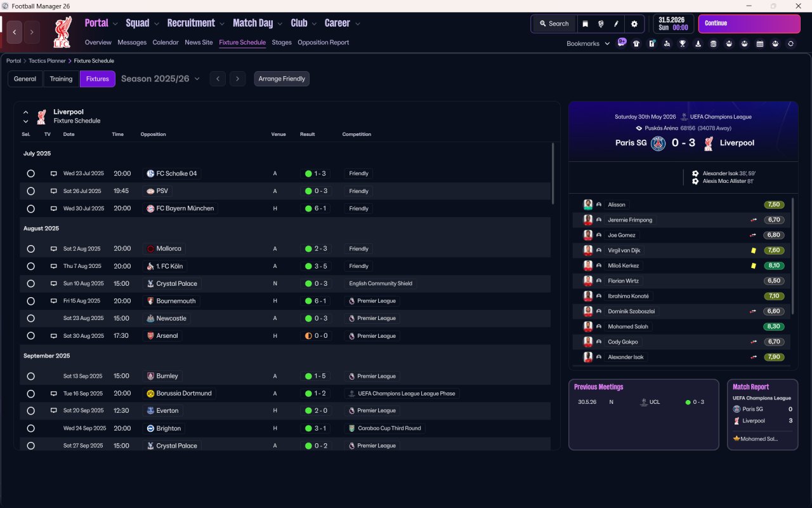Select the Bournemouth fixture radio button
812x508 pixels.
click(x=30, y=301)
